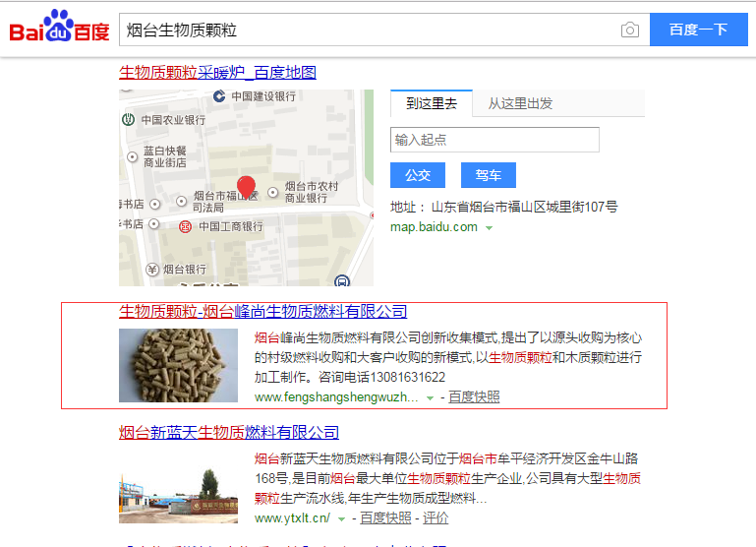Expand the arrow next to fengshangshengwuzh URL
This screenshot has width=756, height=547.
(430, 398)
